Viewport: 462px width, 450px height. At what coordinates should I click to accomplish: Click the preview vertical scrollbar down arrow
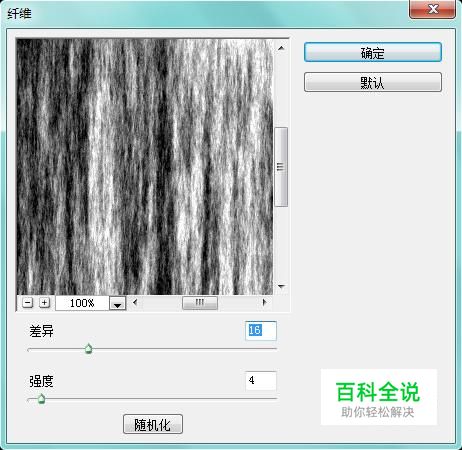281,286
